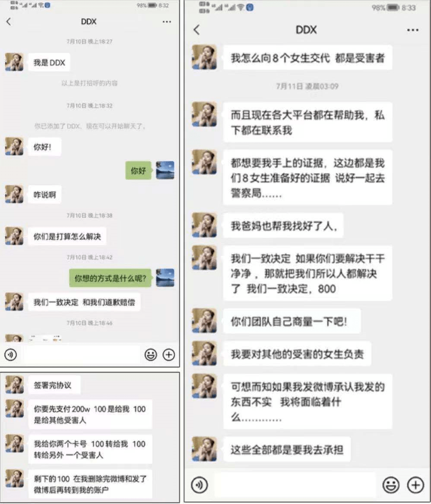Tap sender avatar beside '我是 DDX' message
The image size is (431, 504).
[14, 62]
